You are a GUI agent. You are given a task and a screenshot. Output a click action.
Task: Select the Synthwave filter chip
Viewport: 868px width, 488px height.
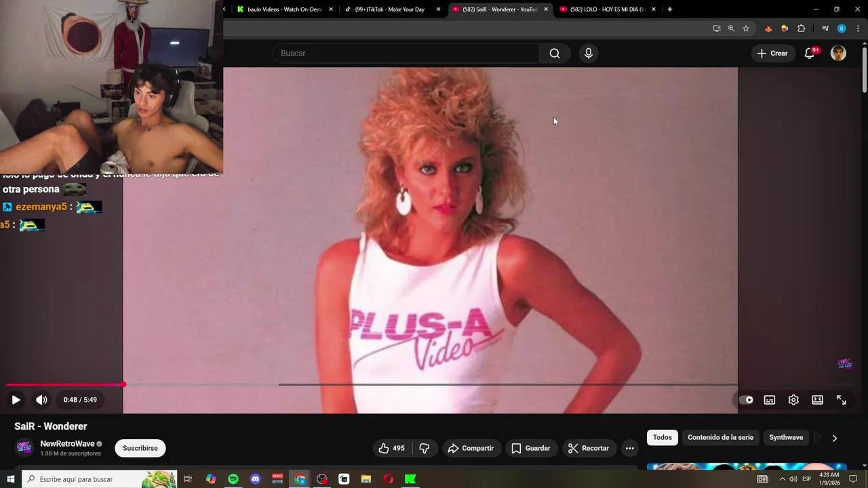pyautogui.click(x=786, y=437)
